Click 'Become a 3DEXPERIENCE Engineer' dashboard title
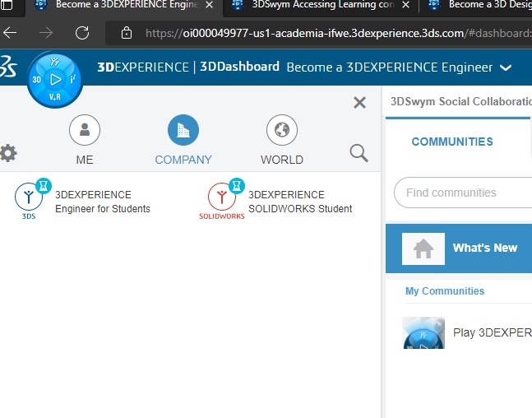Image resolution: width=532 pixels, height=418 pixels. click(390, 67)
